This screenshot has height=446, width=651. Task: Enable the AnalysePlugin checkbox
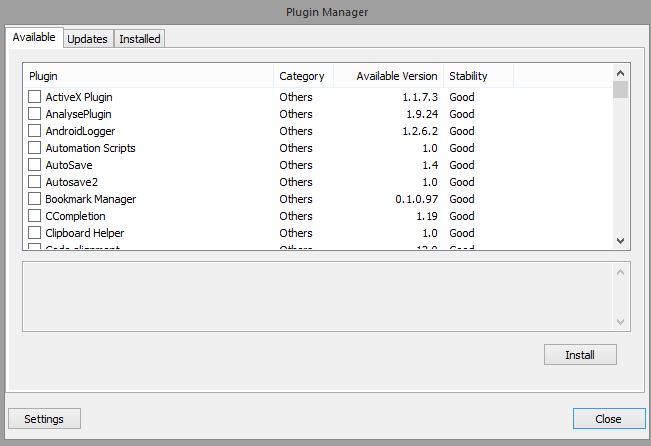coord(35,115)
